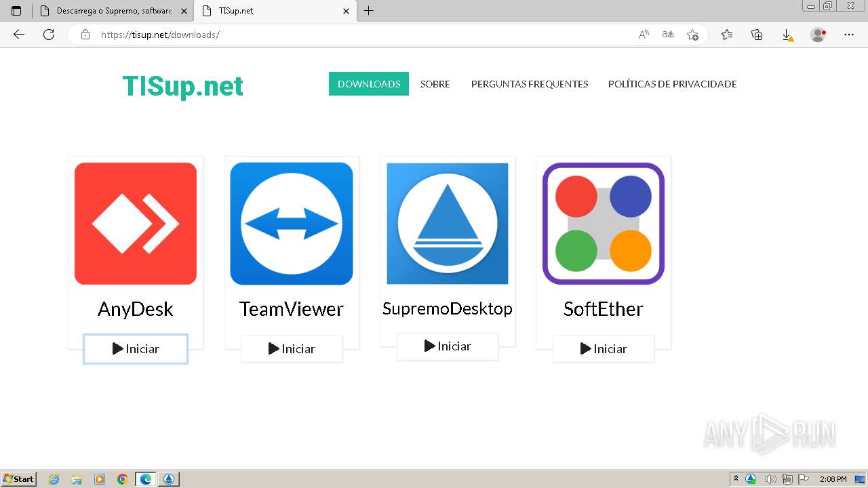Image resolution: width=868 pixels, height=488 pixels.
Task: Open the SOBRE page
Action: click(x=435, y=84)
